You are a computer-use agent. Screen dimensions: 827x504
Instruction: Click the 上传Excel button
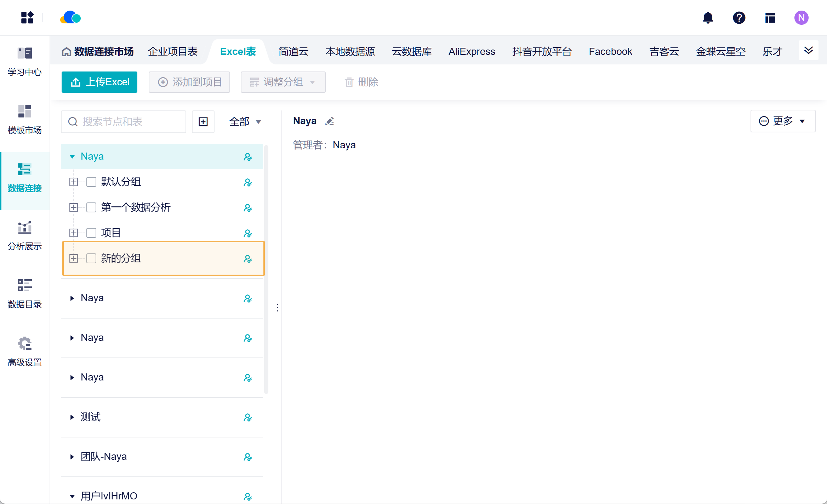click(99, 82)
